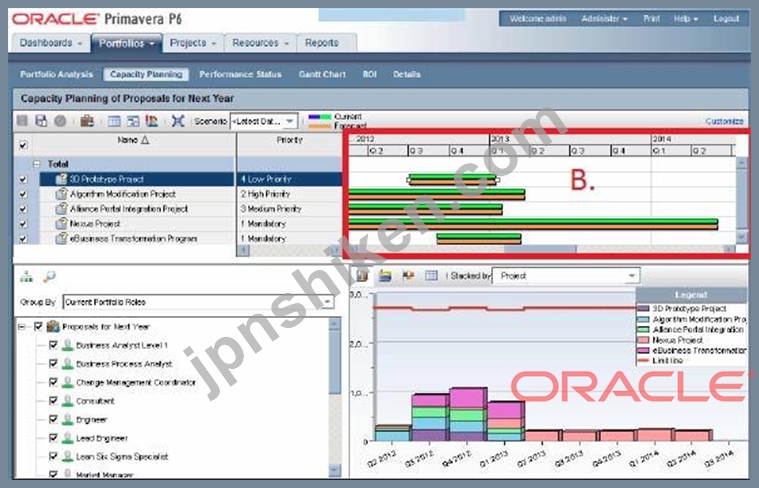Toggle the select-all checkbox in the header

coord(23,145)
